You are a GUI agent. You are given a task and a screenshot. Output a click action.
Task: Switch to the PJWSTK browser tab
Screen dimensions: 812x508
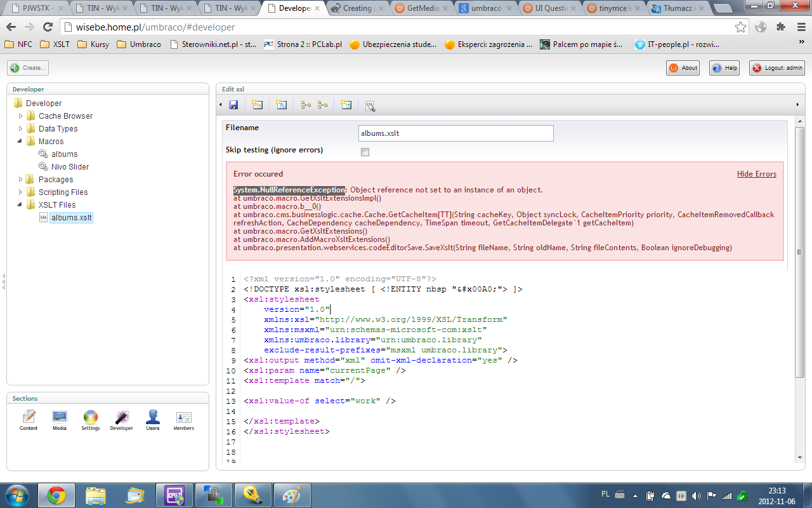tap(37, 8)
